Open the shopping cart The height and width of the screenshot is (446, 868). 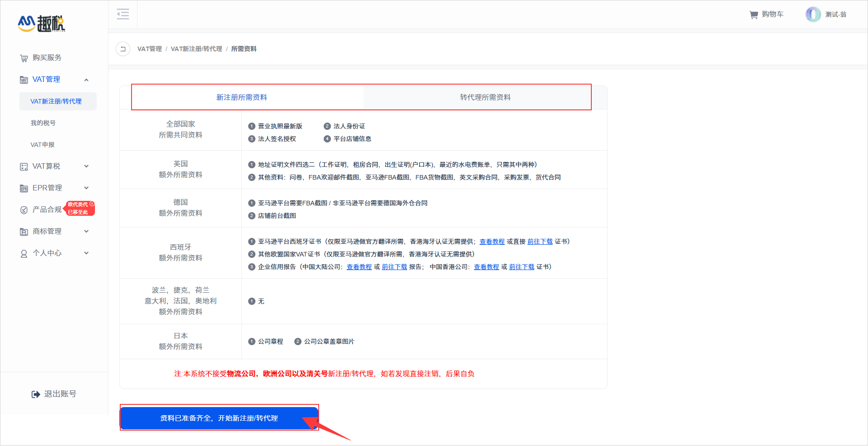tap(766, 14)
